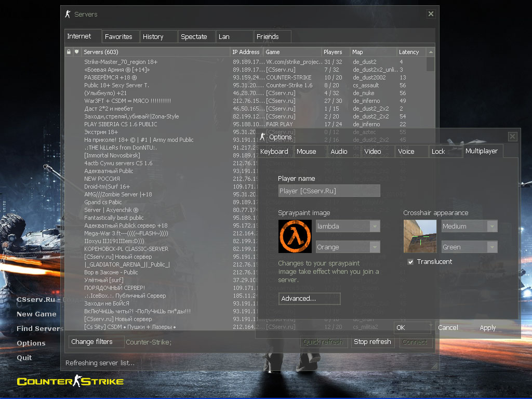This screenshot has width=532, height=399.
Task: Click New Game in the main menu
Action: [37, 314]
